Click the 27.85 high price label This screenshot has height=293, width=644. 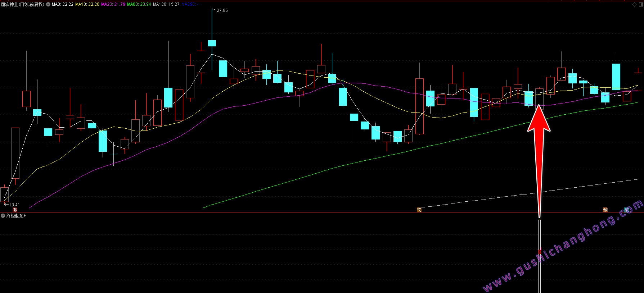coord(222,10)
